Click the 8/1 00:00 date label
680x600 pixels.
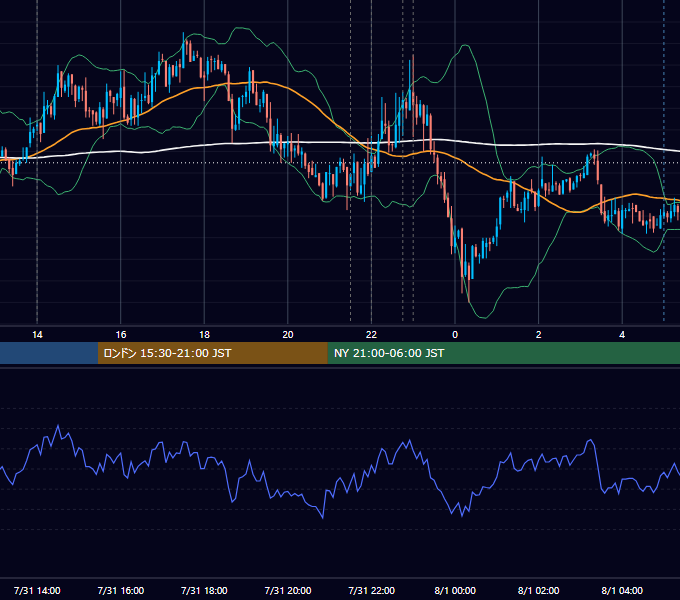(455, 590)
